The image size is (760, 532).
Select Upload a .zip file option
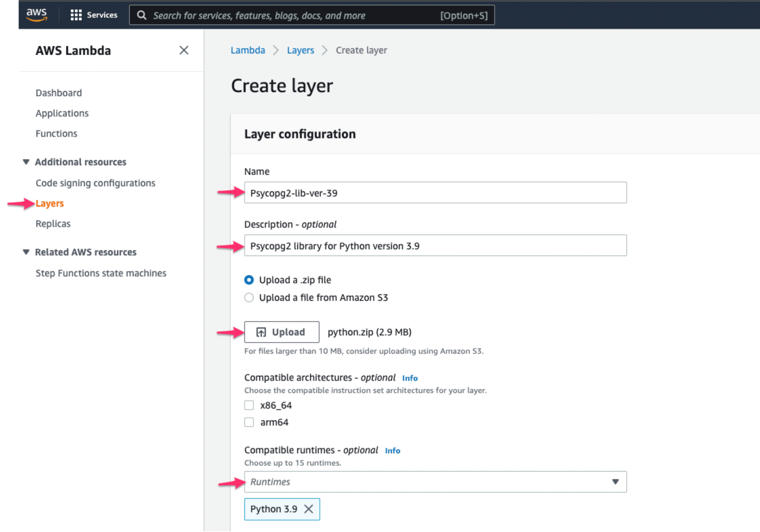[249, 280]
